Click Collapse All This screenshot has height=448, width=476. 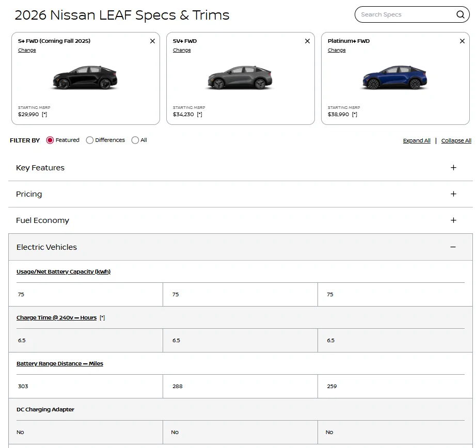click(x=456, y=140)
